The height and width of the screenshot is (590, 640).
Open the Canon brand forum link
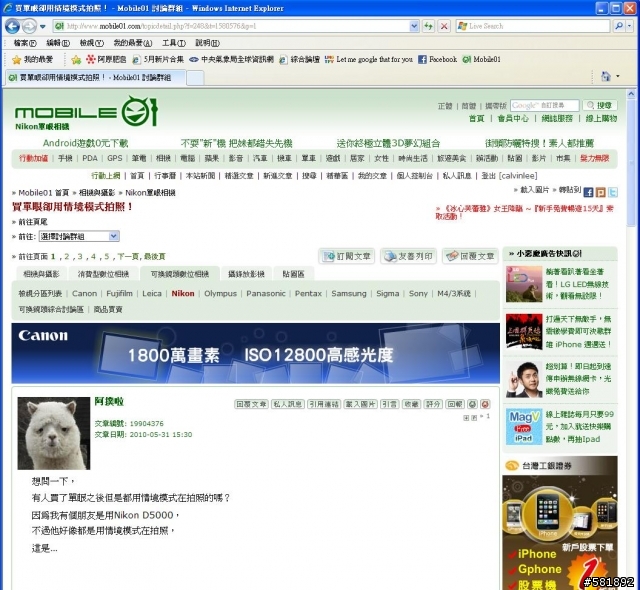click(84, 293)
